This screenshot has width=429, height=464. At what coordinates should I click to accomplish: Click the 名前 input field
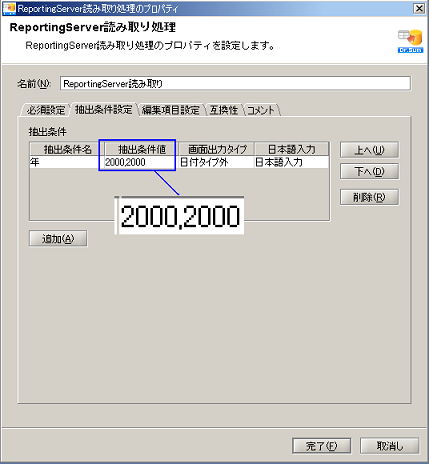tap(235, 83)
